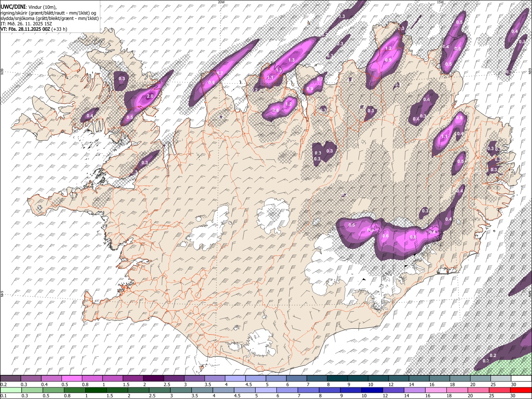The height and width of the screenshot is (399, 532).
Task: Click the pale green first swatch of the lower legend
Action: tap(11, 390)
